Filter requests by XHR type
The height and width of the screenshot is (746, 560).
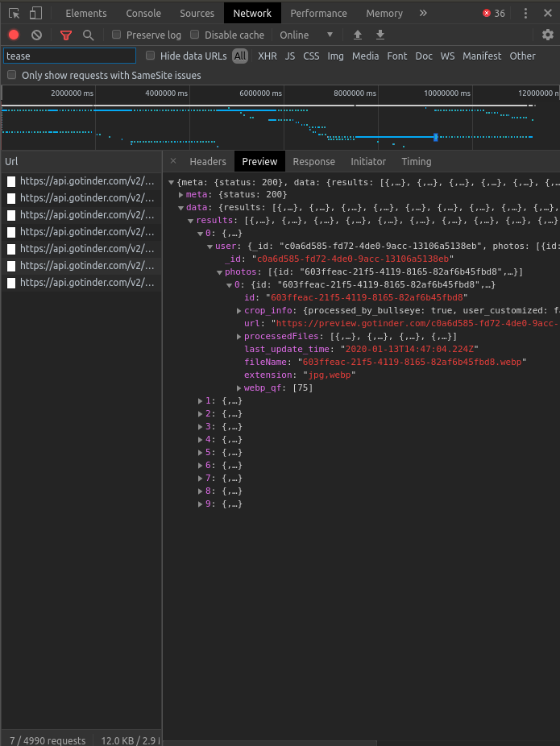pyautogui.click(x=267, y=56)
